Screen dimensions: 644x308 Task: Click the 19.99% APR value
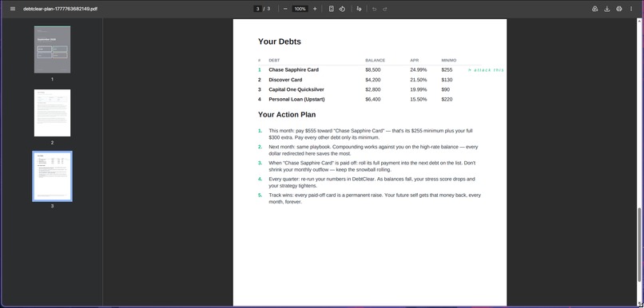[x=418, y=89]
